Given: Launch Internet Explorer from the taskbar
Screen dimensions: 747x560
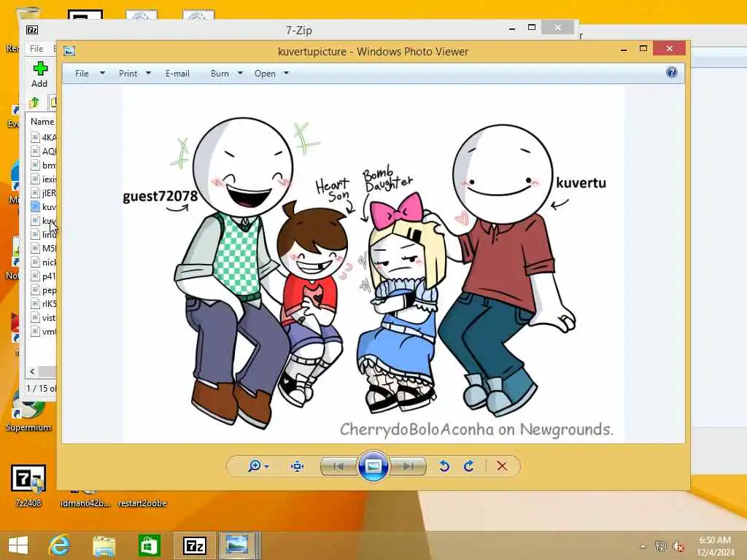Looking at the screenshot, I should pyautogui.click(x=60, y=545).
